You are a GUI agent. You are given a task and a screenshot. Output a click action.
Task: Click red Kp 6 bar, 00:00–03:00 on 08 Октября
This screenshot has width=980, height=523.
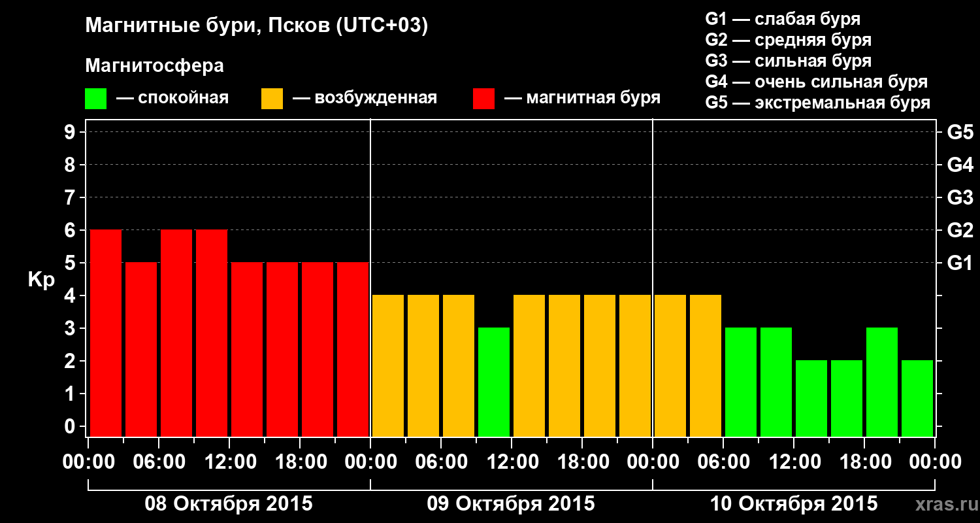[106, 333]
